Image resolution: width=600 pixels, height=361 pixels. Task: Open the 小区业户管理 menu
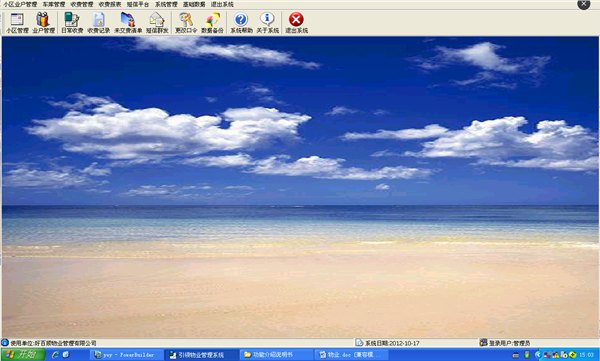[20, 4]
